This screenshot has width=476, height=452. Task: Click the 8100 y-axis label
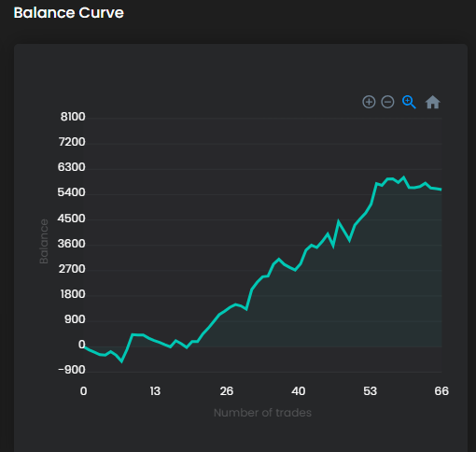coord(73,117)
